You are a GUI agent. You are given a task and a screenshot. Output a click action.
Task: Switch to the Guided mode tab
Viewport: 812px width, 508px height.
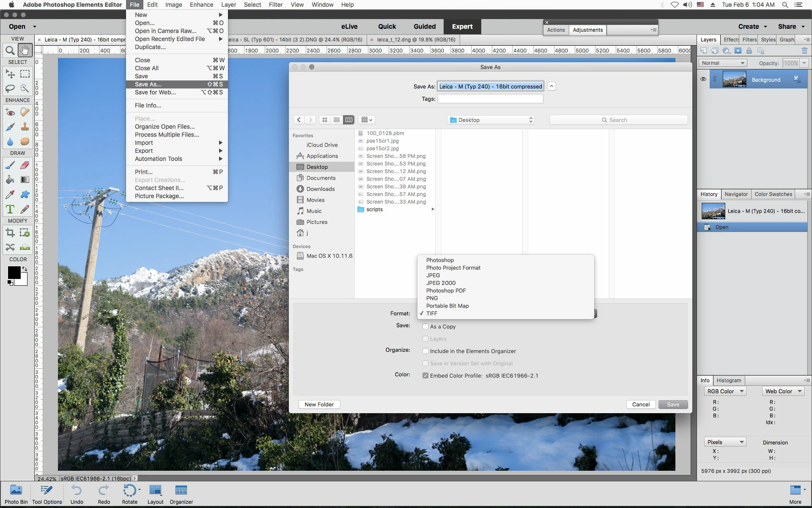(x=424, y=26)
